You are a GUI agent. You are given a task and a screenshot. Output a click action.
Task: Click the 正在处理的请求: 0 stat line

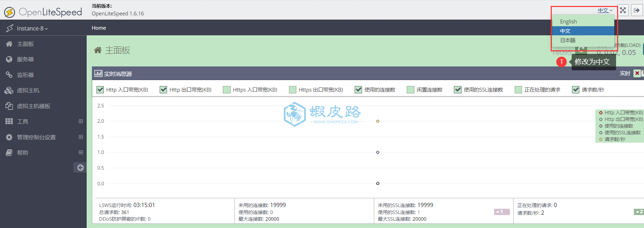pyautogui.click(x=537, y=205)
